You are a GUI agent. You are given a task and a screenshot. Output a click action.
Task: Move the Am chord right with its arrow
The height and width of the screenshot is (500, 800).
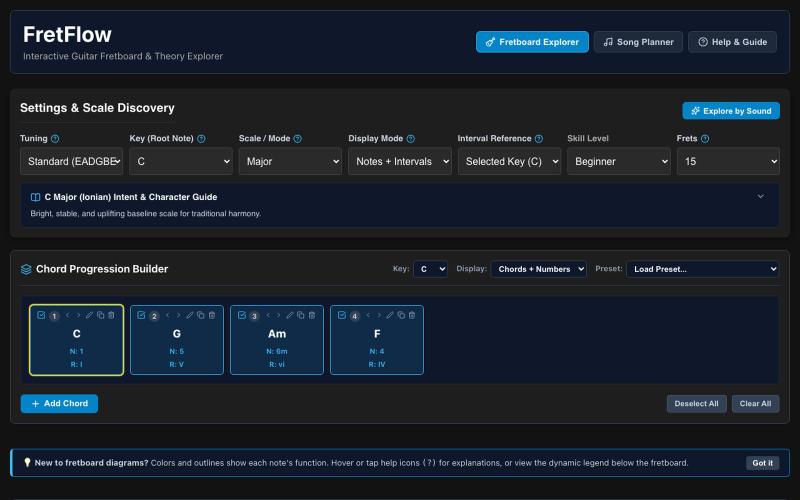[279, 315]
